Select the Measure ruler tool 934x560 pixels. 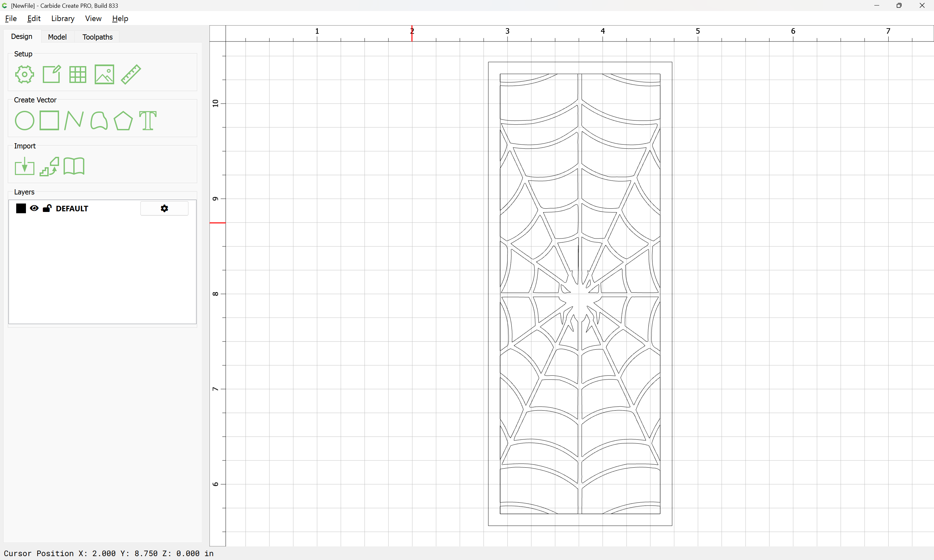point(131,74)
